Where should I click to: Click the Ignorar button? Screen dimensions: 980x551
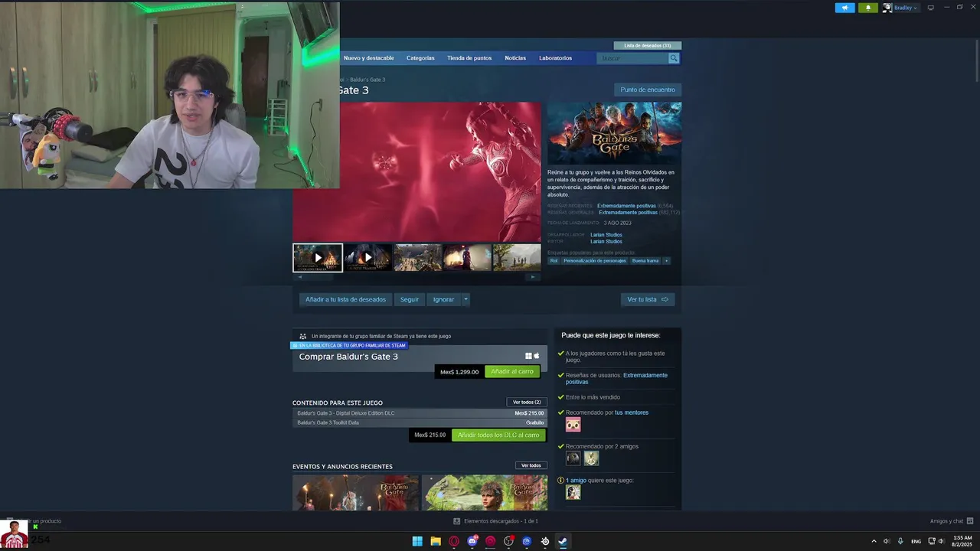(x=443, y=299)
